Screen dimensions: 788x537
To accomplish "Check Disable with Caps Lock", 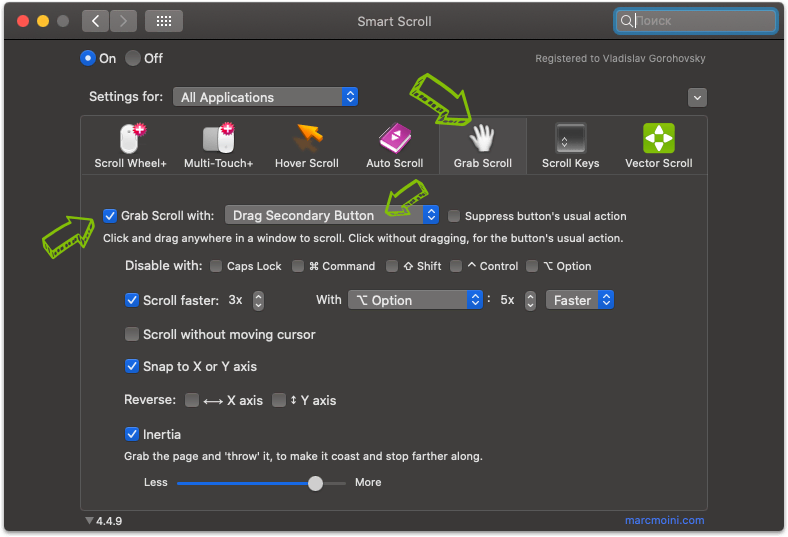I will click(216, 266).
